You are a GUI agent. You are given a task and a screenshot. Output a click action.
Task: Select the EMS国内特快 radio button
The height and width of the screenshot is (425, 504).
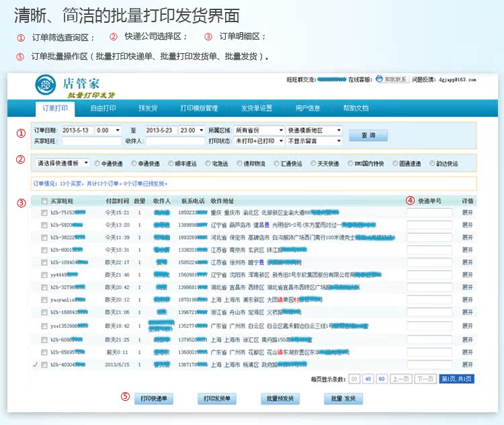350,164
